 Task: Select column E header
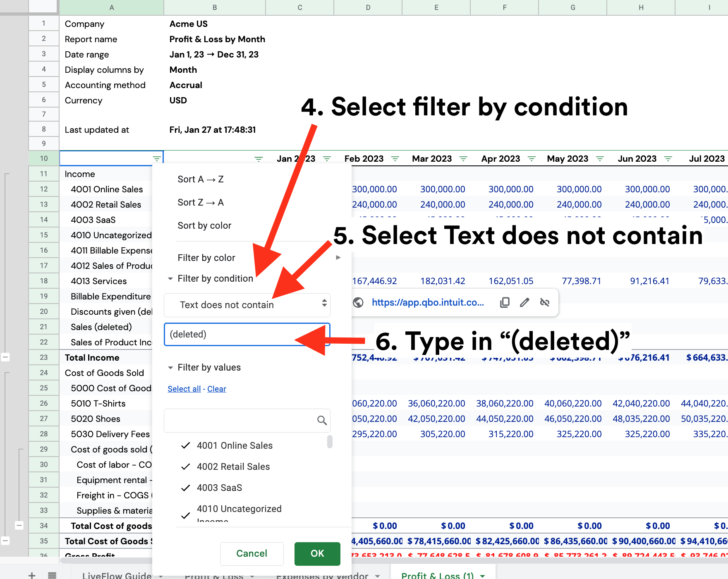tap(436, 7)
